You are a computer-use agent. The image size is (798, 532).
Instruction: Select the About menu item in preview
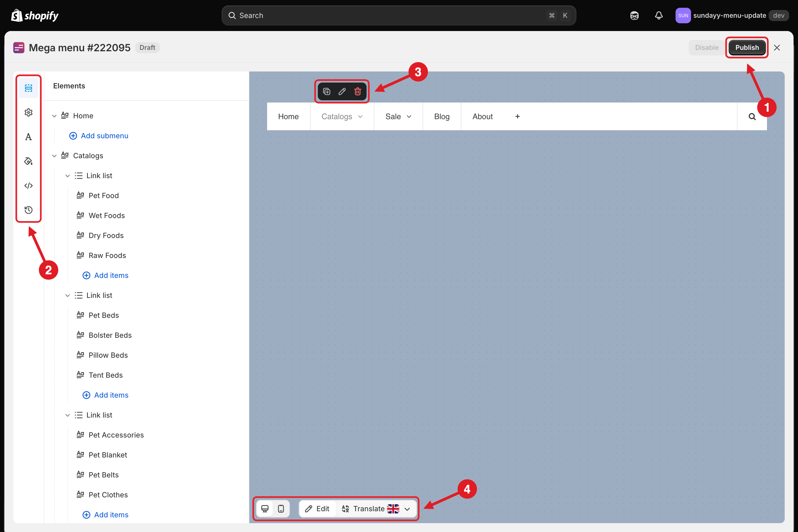tap(482, 116)
